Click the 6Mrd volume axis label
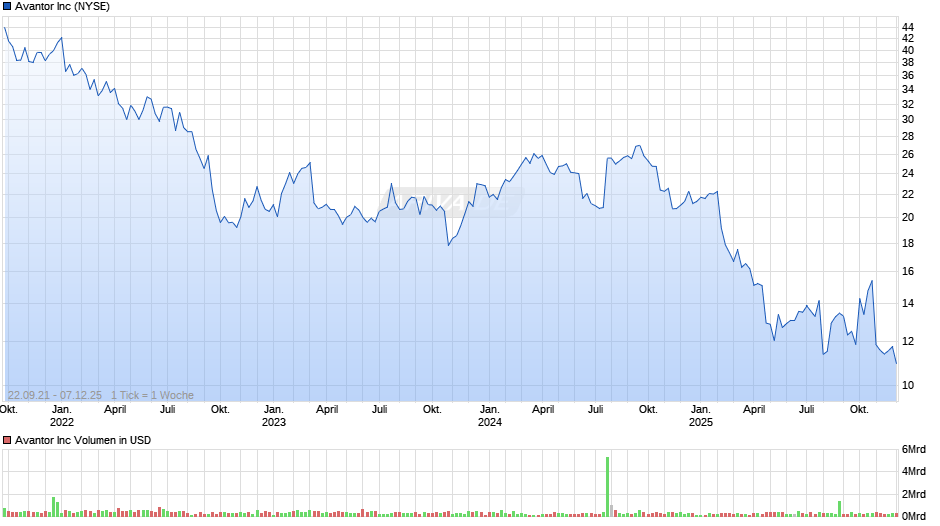The width and height of the screenshot is (940, 526). (914, 449)
